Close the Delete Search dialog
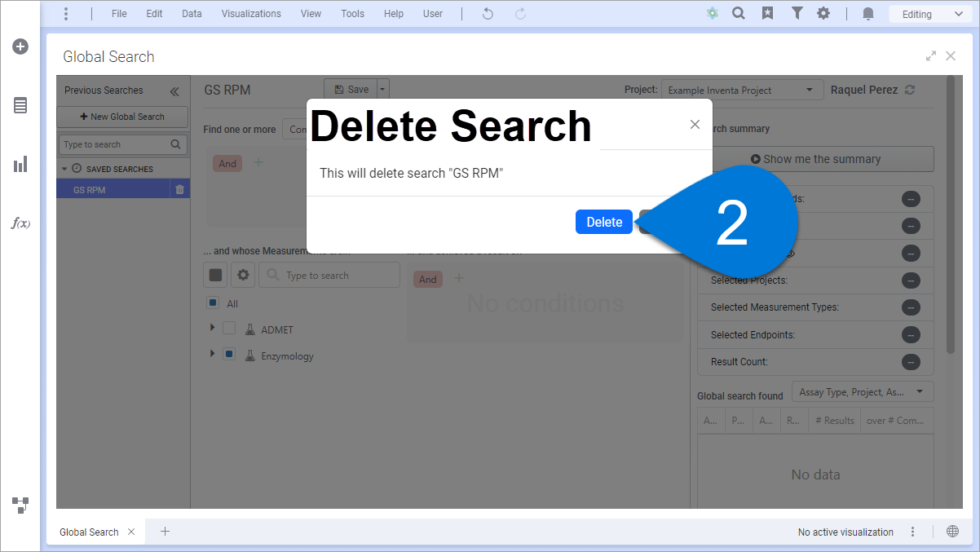 (x=695, y=125)
